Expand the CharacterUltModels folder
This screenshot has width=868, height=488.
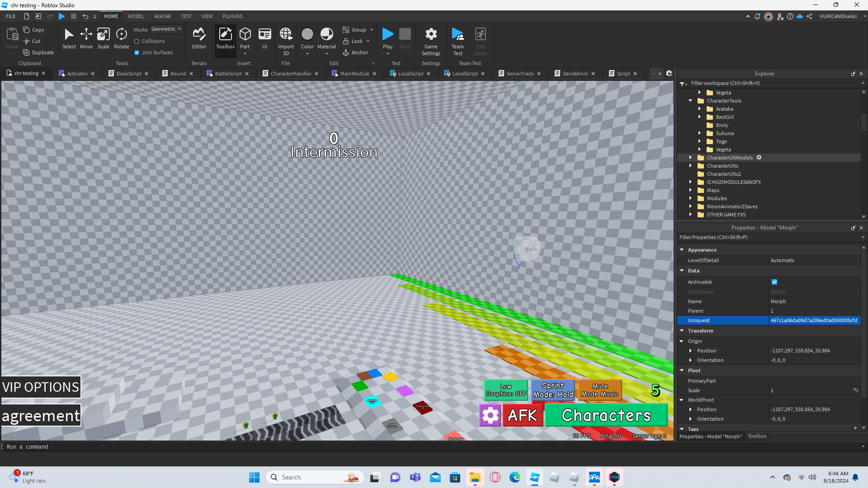point(690,158)
